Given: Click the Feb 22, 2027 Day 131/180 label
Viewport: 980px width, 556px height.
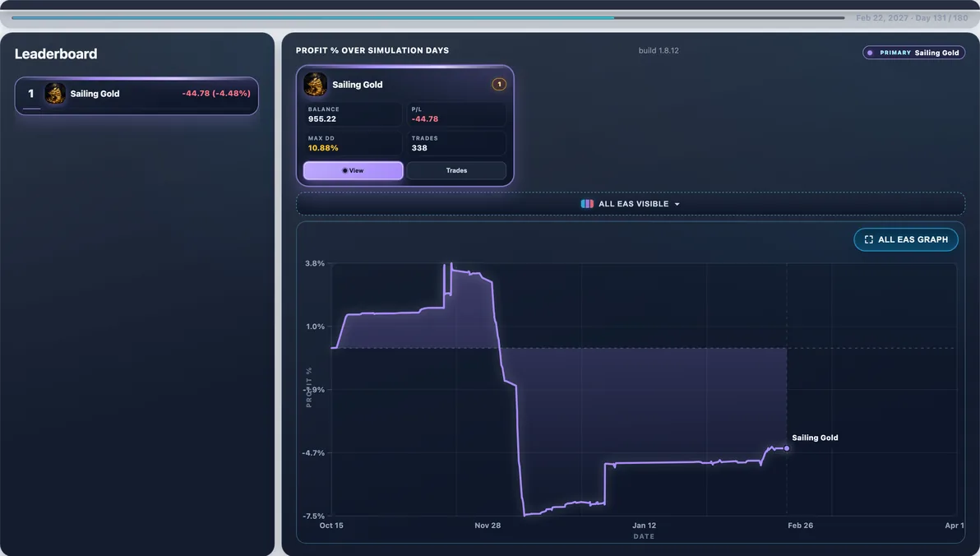Looking at the screenshot, I should coord(912,18).
